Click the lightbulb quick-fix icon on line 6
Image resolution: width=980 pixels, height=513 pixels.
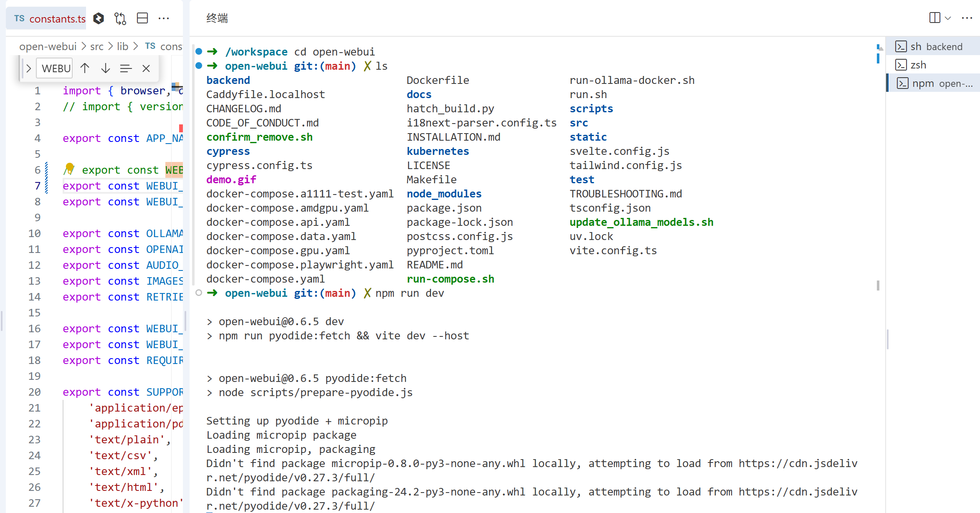point(70,167)
